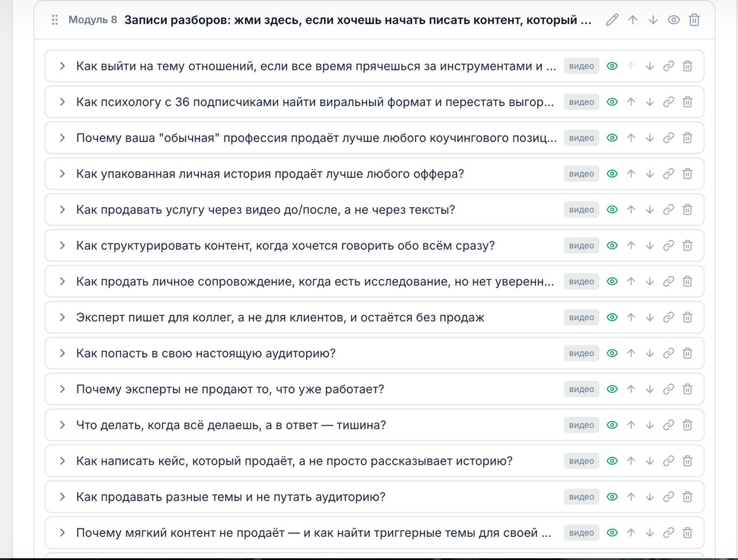Open lesson 'Эксперт пишет для коллег, а не для клиентов'
Screen dimensions: 738x560
[280, 317]
